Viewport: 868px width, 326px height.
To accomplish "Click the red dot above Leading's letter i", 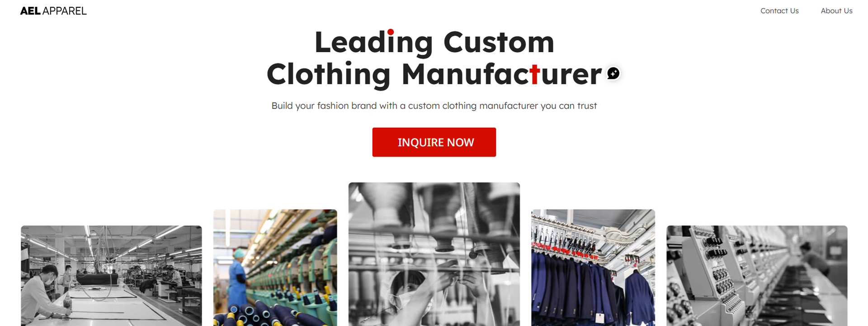I will (391, 32).
